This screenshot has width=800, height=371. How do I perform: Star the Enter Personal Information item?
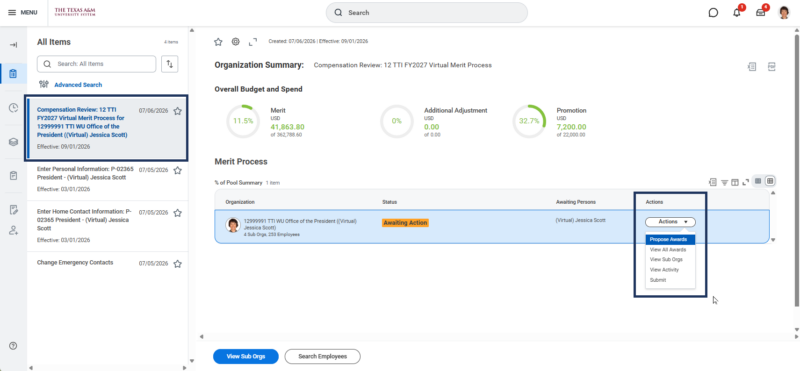coord(178,170)
